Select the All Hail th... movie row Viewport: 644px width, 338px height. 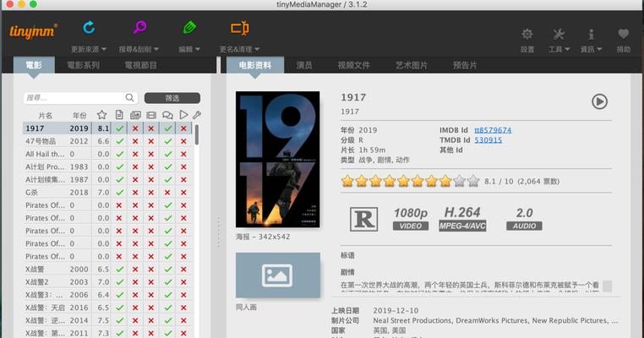pos(106,154)
